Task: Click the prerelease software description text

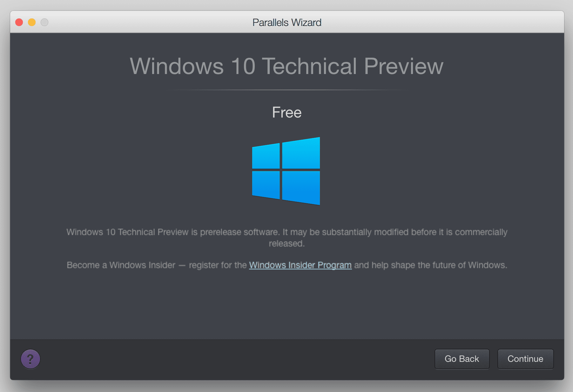Action: point(287,238)
